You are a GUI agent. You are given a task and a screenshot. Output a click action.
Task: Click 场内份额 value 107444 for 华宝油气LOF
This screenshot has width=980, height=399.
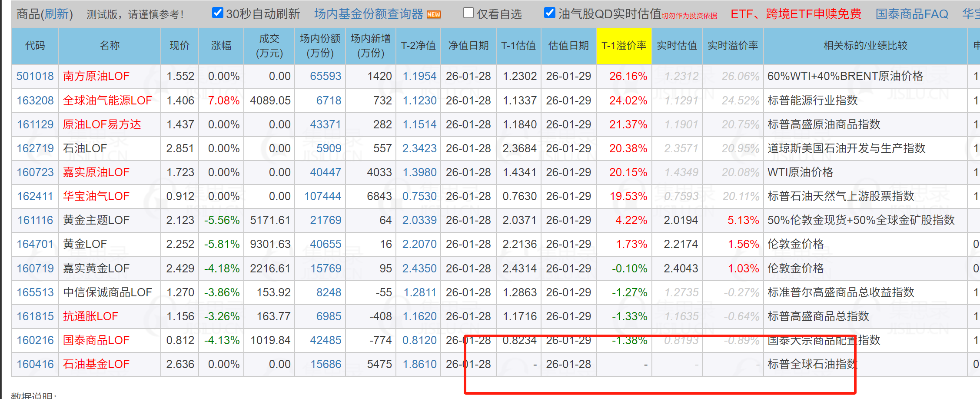pyautogui.click(x=322, y=196)
